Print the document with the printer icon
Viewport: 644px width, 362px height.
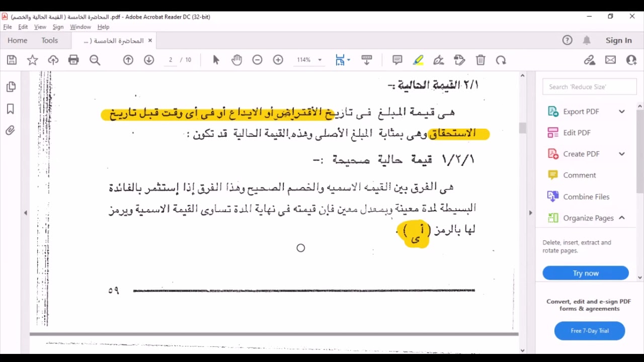pyautogui.click(x=73, y=60)
